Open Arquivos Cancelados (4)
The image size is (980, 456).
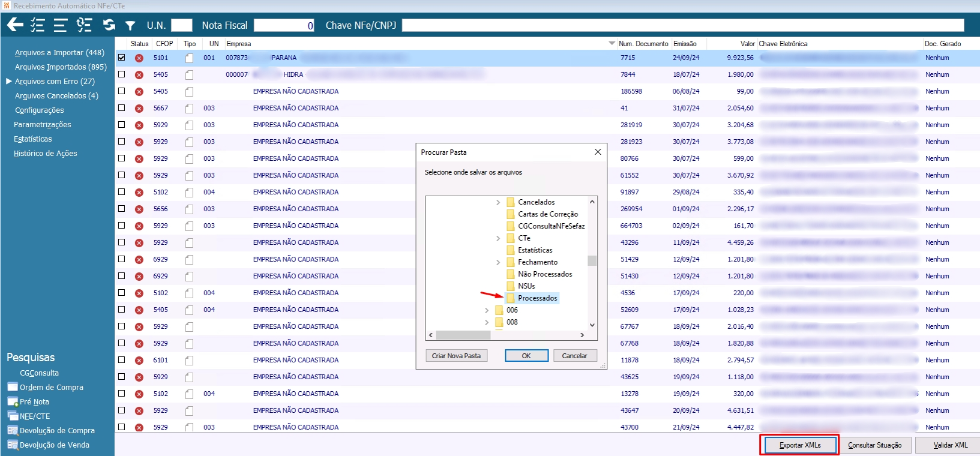pyautogui.click(x=56, y=96)
